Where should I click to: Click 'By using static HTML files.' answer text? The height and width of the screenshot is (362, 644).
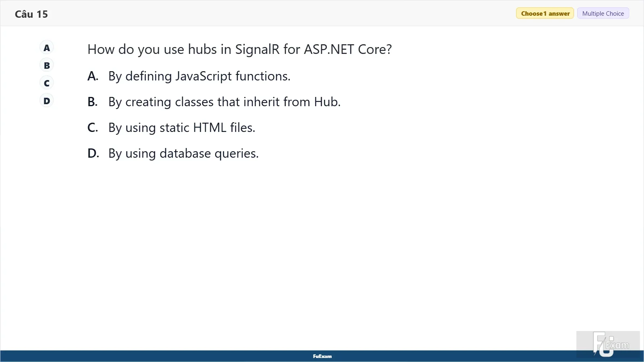182,128
